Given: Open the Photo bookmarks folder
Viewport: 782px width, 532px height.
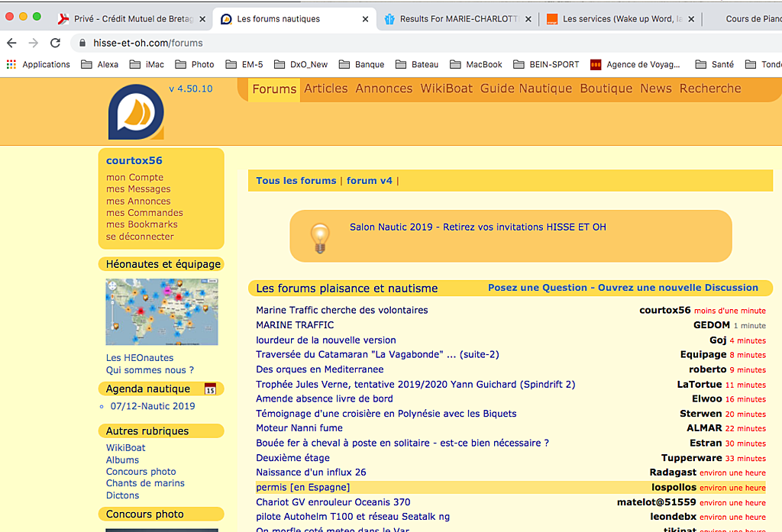Looking at the screenshot, I should [195, 64].
